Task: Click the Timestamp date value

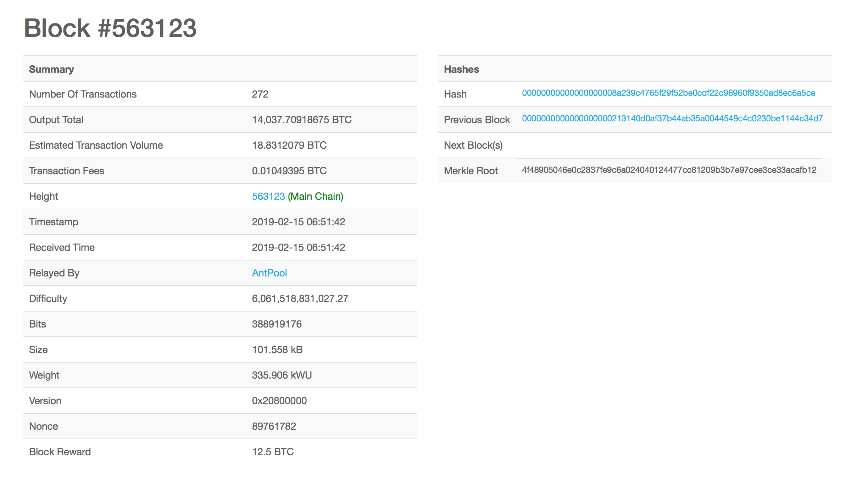Action: [x=299, y=222]
